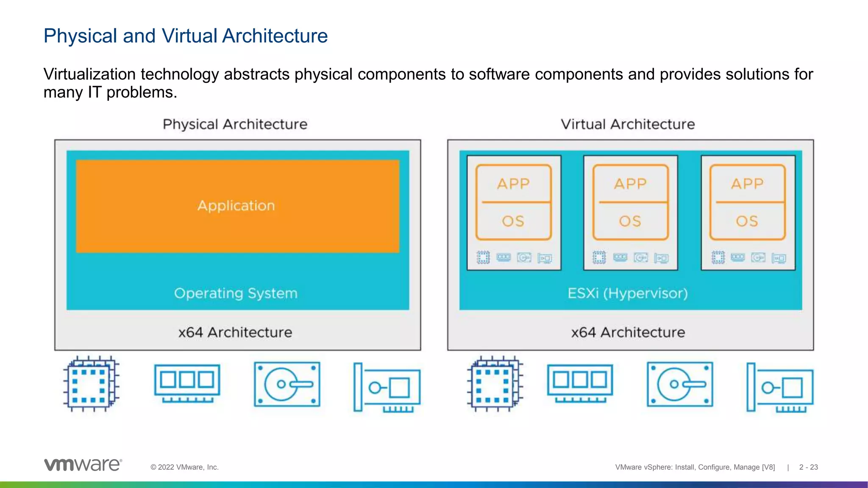
Task: Click the CPU chip icon under Virtual Architecture
Action: [495, 384]
